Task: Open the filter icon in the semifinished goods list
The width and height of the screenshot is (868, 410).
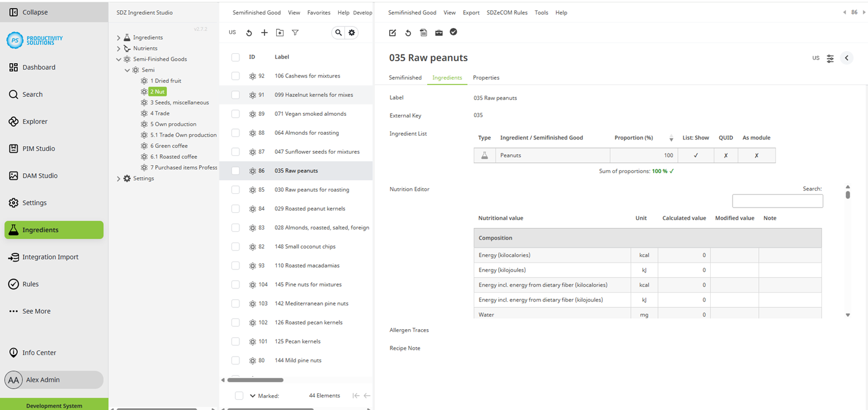Action: 294,33
